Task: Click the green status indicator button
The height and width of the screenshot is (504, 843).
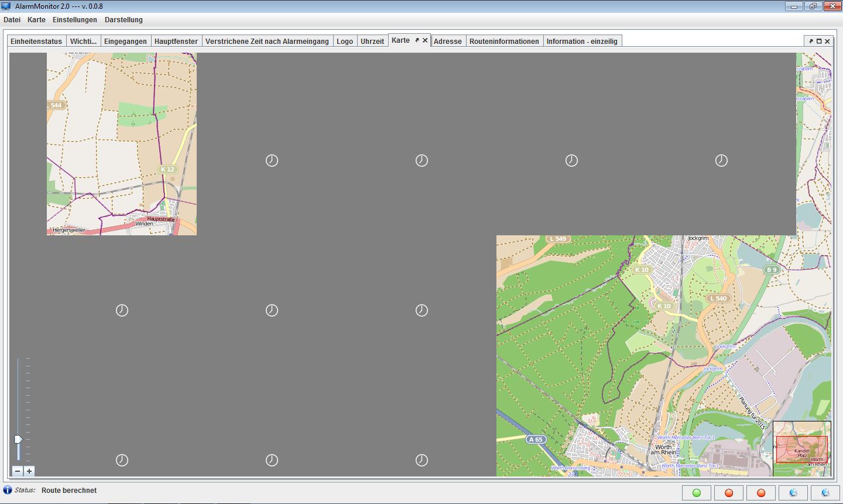Action: click(697, 493)
